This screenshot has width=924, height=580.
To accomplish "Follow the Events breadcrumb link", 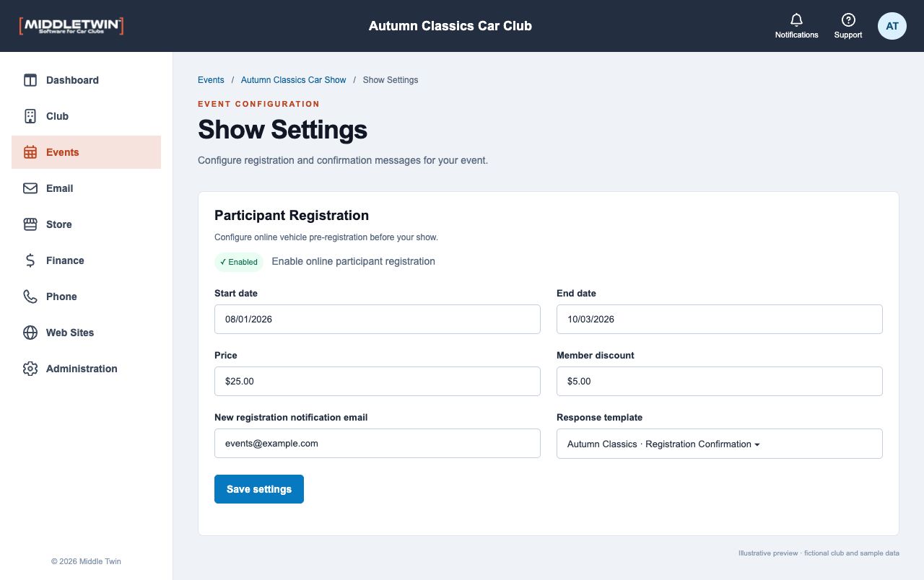I will click(211, 80).
